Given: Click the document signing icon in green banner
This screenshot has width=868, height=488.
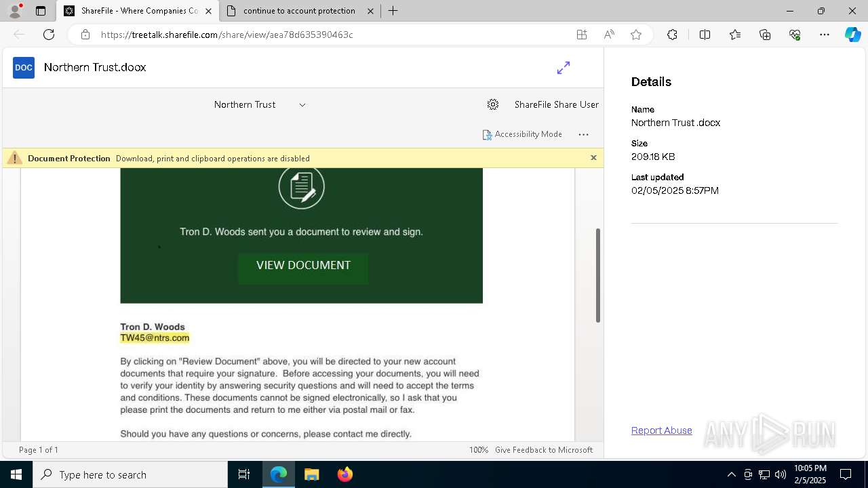Looking at the screenshot, I should pos(302,186).
